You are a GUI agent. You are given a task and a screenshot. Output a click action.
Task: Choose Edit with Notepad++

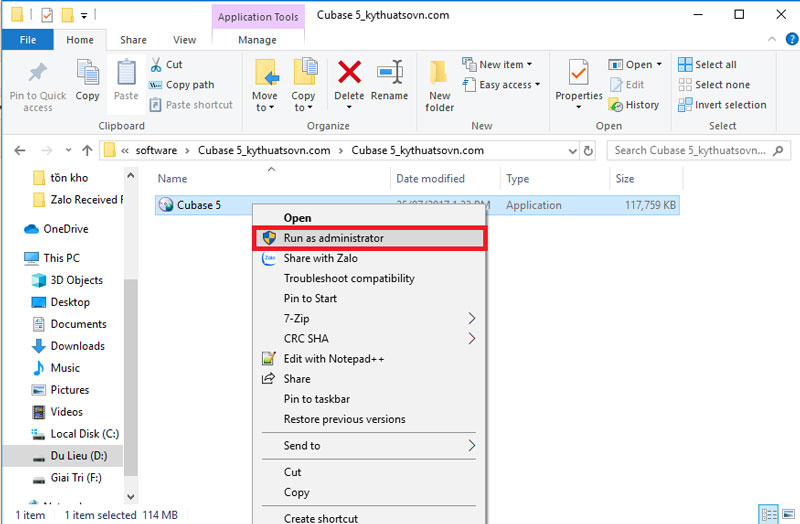coord(370,359)
